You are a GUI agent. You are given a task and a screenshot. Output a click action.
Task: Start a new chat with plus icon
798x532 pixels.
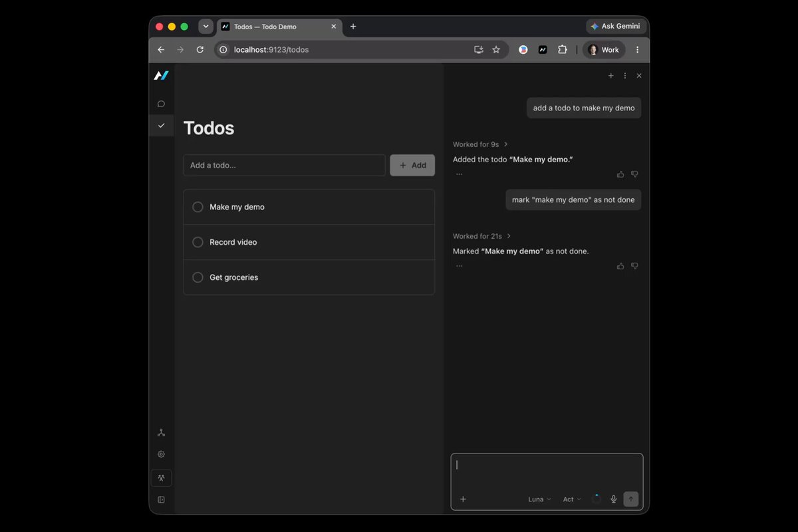(610, 76)
